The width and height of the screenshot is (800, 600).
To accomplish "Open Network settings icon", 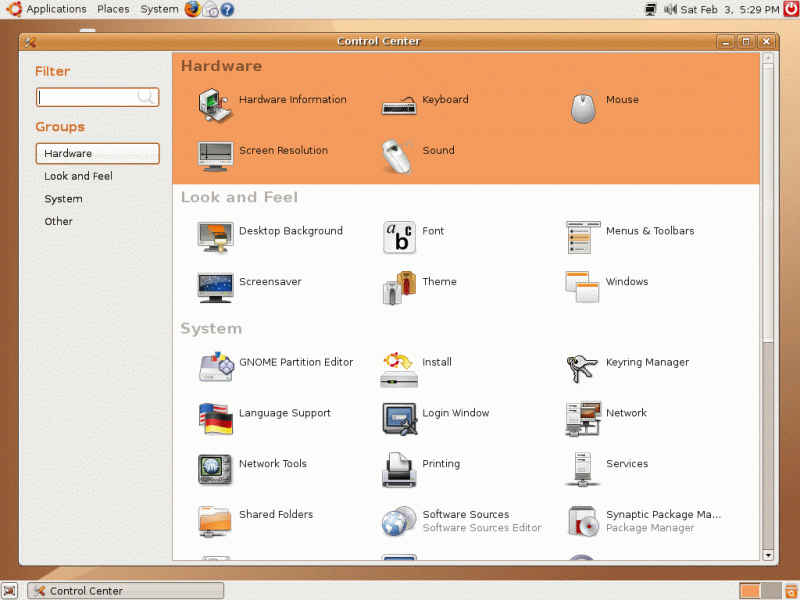I will tap(583, 418).
